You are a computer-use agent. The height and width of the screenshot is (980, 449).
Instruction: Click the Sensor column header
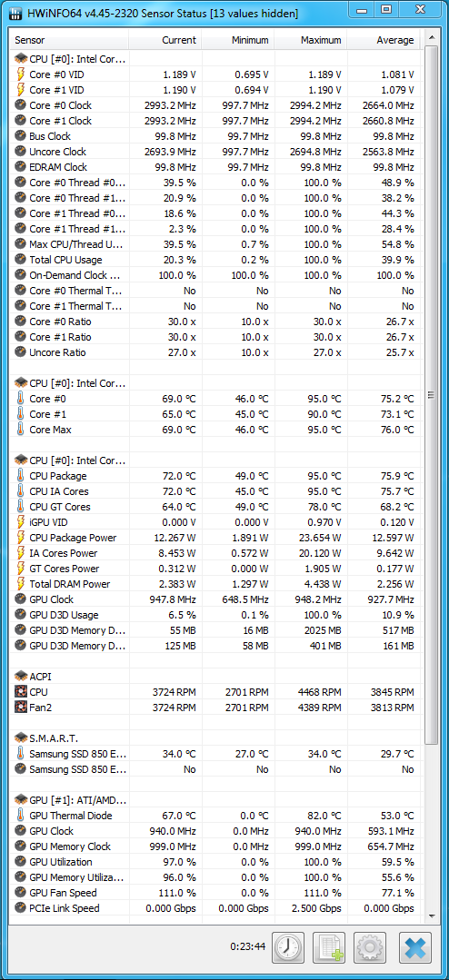point(70,40)
